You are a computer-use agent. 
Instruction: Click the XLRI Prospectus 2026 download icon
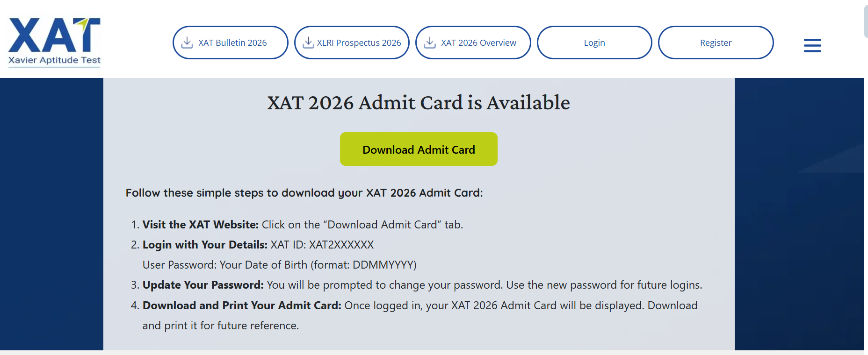(x=308, y=43)
